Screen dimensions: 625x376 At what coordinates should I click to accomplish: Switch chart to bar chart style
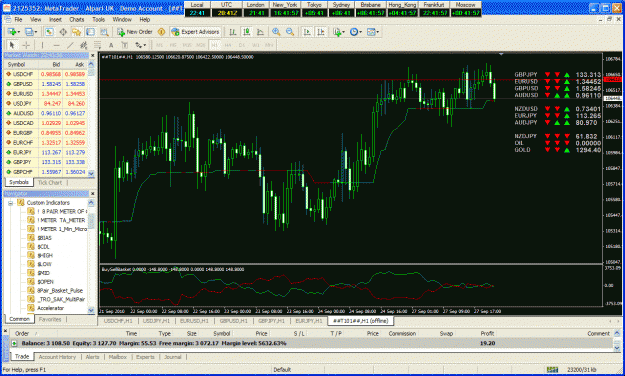[x=232, y=32]
